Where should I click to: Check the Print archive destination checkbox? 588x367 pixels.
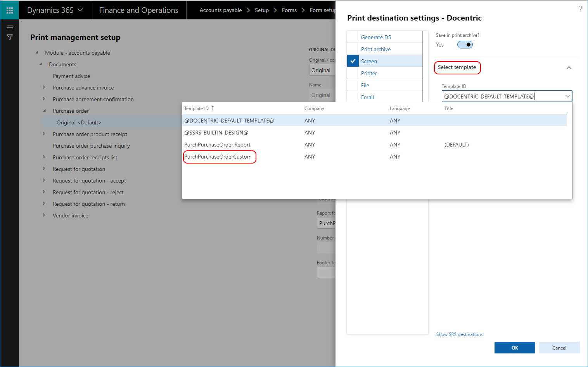353,49
